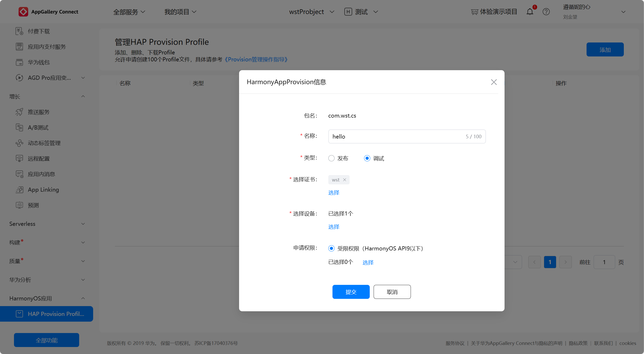The image size is (644, 354).
Task: Click the 添加 button
Action: [x=605, y=49]
